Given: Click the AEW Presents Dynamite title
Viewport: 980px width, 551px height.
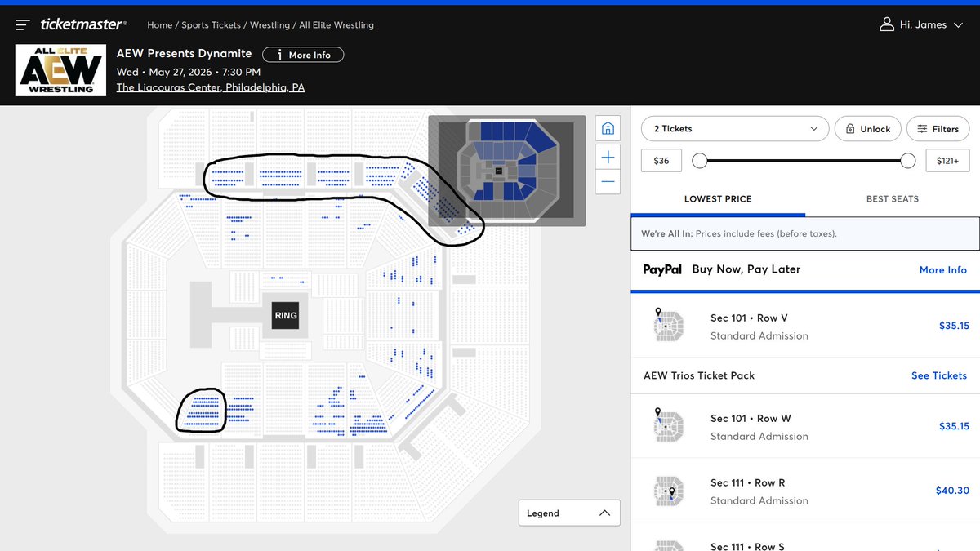Looking at the screenshot, I should [185, 54].
